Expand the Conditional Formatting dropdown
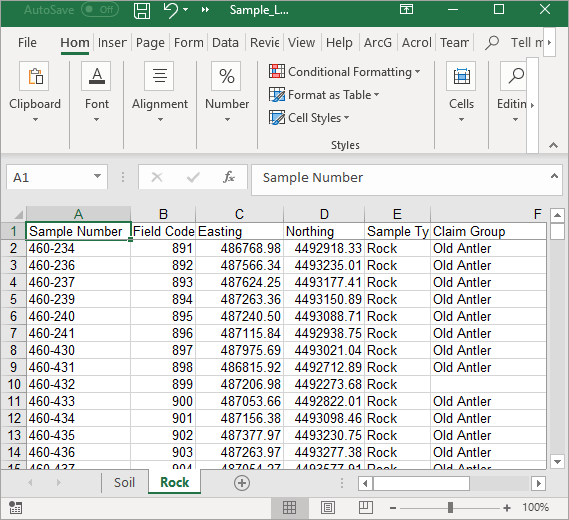Viewport: 569px width, 520px height. coord(344,71)
